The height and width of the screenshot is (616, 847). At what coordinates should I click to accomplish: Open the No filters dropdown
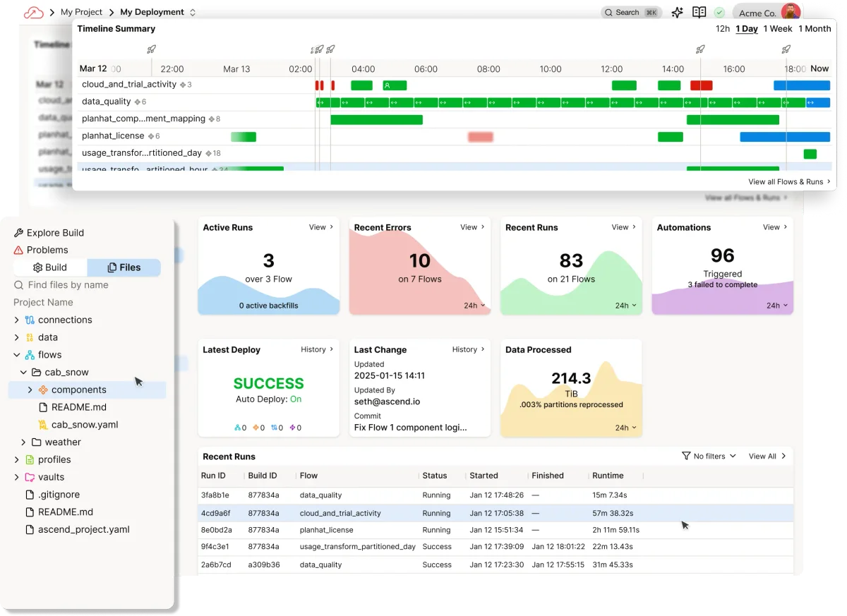(x=708, y=456)
